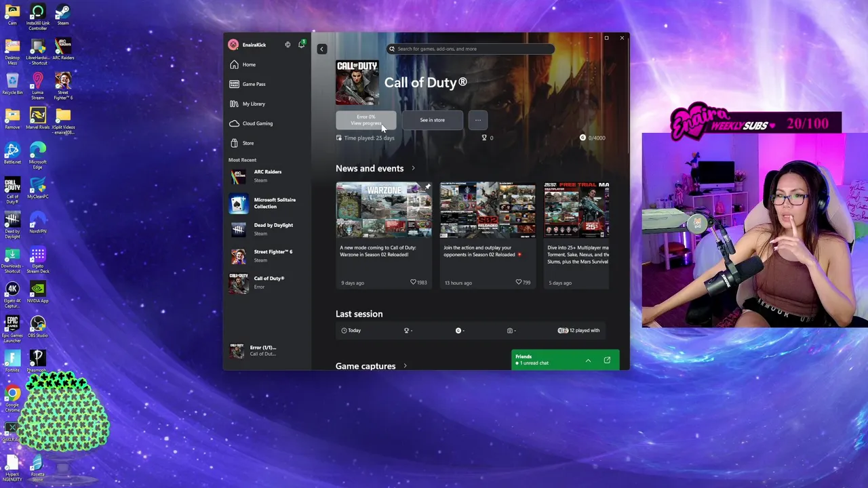Click the gamerscore 0/4000 indicator
The image size is (868, 488).
point(593,138)
